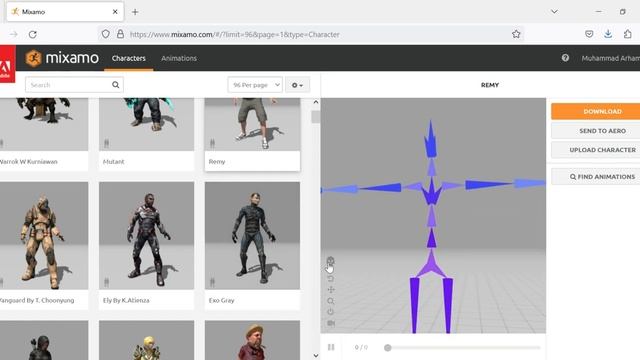
Task: Click the magnifier icon in search box
Action: (x=116, y=85)
